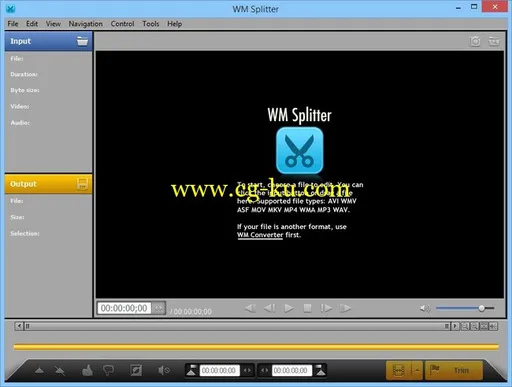512x387 pixels.
Task: Click the "Byte size:" label
Action: [25, 90]
